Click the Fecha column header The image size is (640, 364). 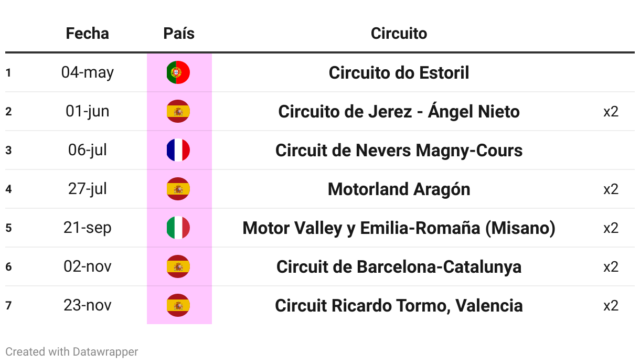[x=88, y=34]
